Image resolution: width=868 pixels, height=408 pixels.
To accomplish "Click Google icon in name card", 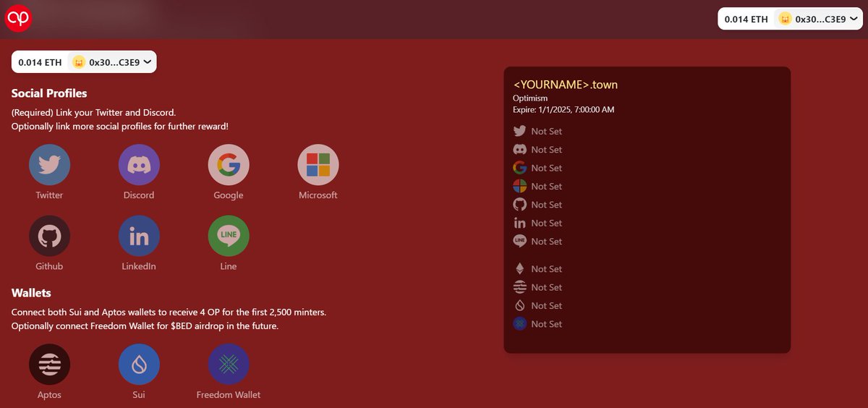I will [x=519, y=168].
